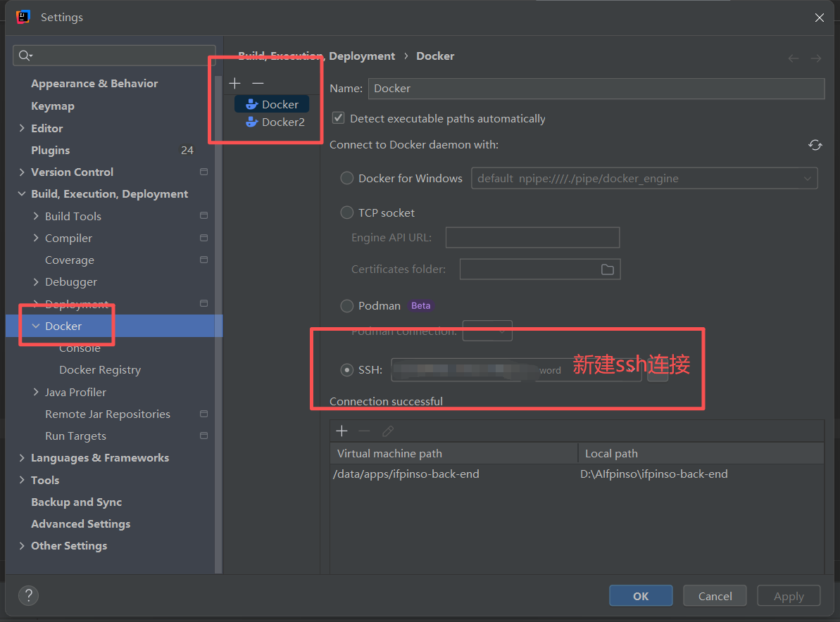Select the /data/apps/ifpinso-back-end mapping row

click(x=577, y=474)
